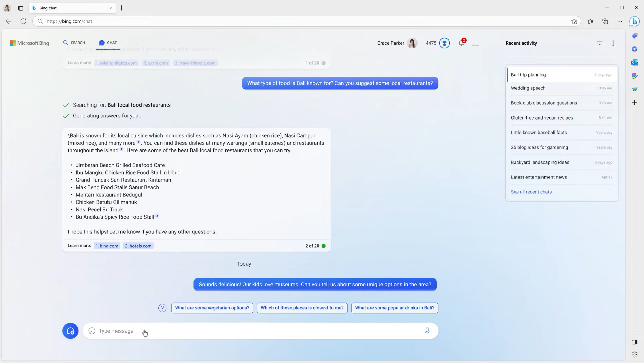Click the 4475 rewards points count

click(x=431, y=43)
